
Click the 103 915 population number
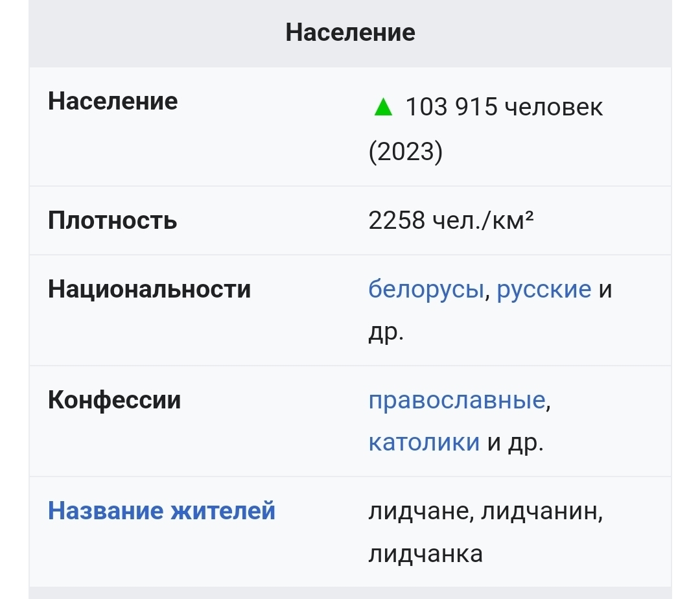[451, 107]
